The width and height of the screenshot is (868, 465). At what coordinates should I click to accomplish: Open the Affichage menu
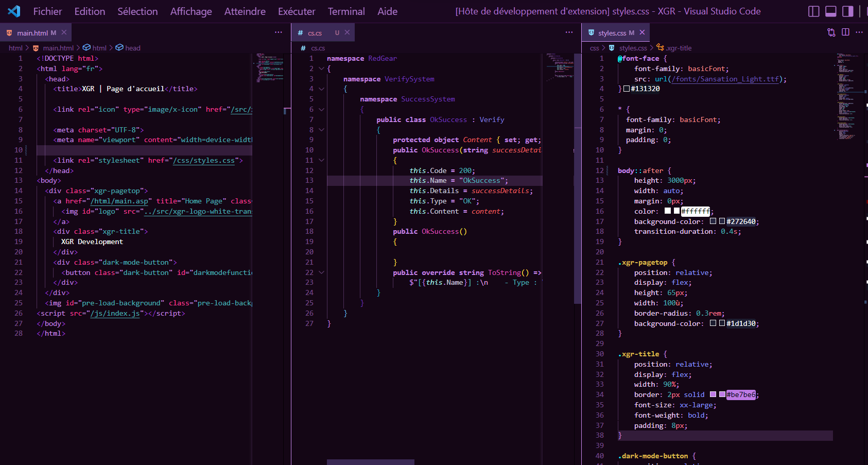point(191,11)
